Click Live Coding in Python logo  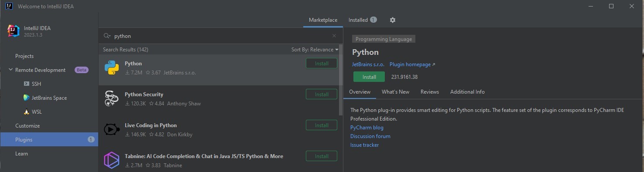[x=112, y=130]
